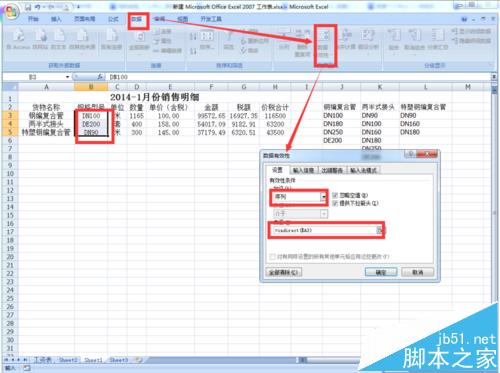
Task: Select column M header
Action: tap(467, 87)
